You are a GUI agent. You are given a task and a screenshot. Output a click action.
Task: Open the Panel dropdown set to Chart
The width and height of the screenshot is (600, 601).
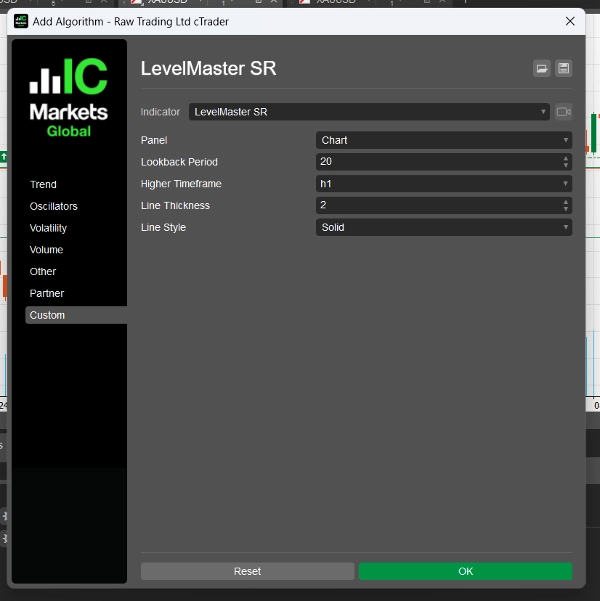[443, 140]
